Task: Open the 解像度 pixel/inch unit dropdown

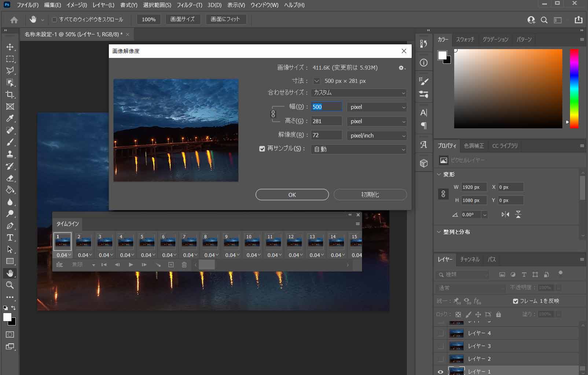Action: (376, 136)
